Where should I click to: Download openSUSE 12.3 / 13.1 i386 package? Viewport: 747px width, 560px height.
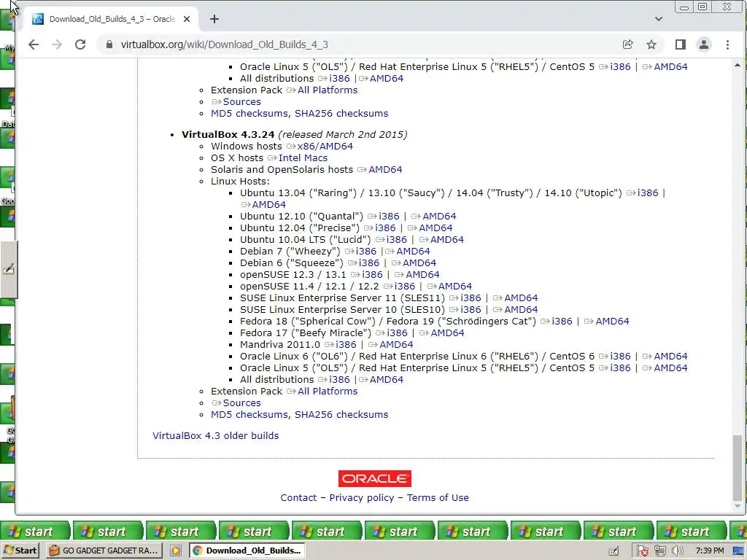(x=372, y=275)
